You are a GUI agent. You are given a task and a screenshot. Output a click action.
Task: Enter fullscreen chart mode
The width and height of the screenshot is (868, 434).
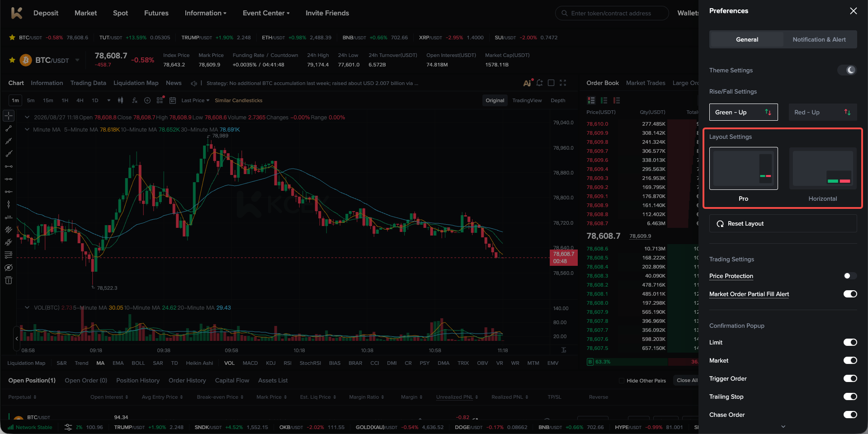(563, 83)
